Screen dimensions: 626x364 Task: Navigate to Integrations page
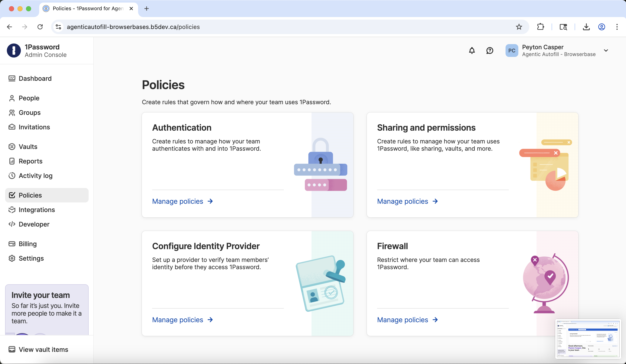[37, 210]
